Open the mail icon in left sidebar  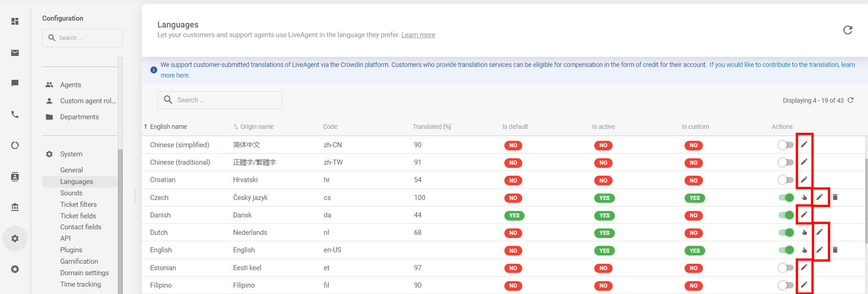(15, 53)
